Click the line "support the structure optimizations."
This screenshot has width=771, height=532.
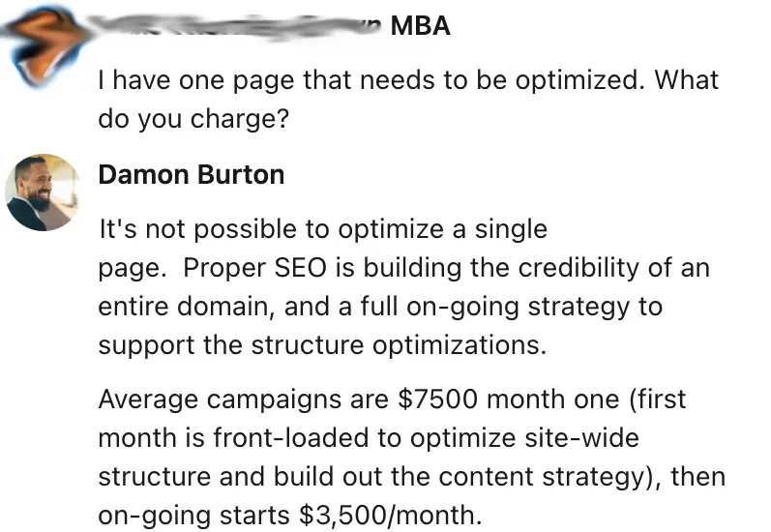(x=323, y=345)
